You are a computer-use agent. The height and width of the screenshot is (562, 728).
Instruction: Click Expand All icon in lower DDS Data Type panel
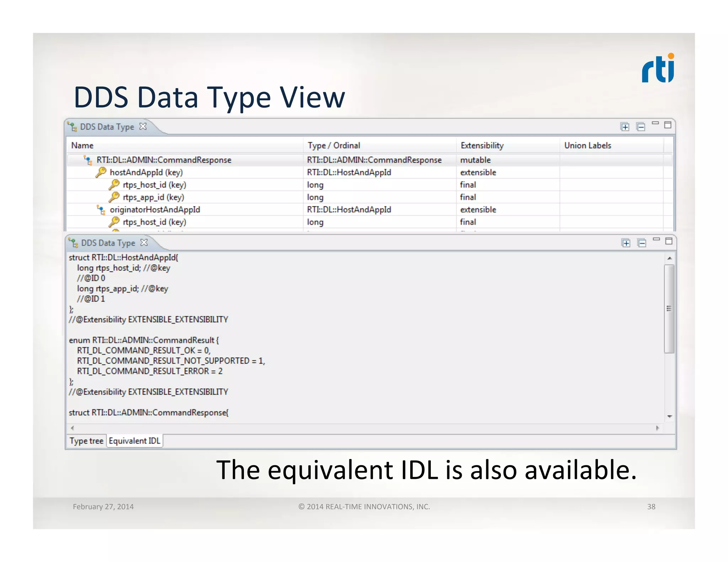pyautogui.click(x=626, y=243)
